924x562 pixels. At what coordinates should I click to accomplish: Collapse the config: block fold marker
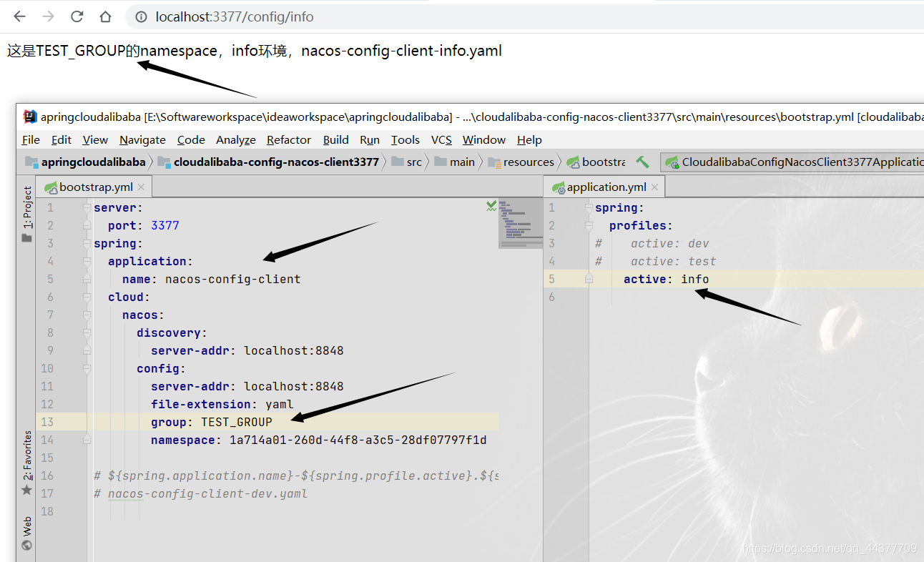[87, 369]
